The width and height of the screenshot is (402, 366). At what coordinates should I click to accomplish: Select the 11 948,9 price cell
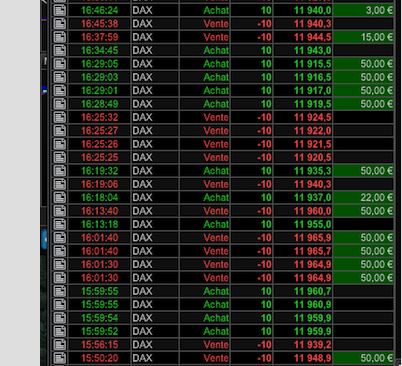pyautogui.click(x=303, y=358)
